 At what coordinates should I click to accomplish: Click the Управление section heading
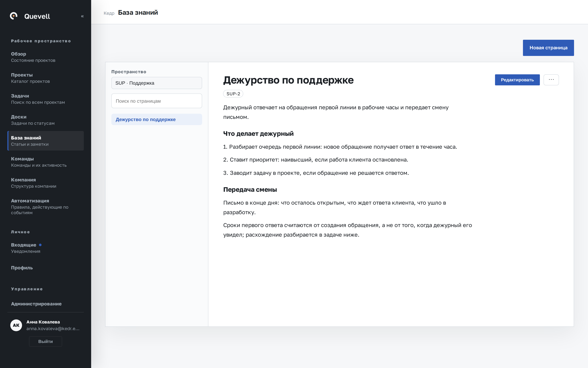[x=27, y=289]
